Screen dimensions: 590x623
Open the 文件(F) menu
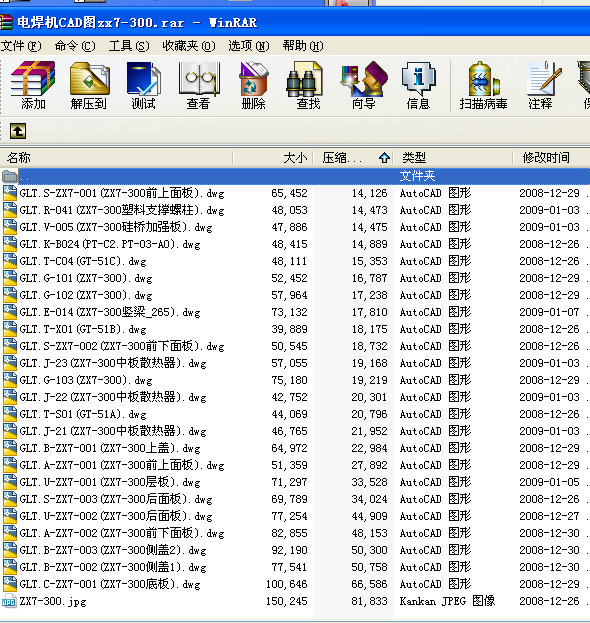21,46
